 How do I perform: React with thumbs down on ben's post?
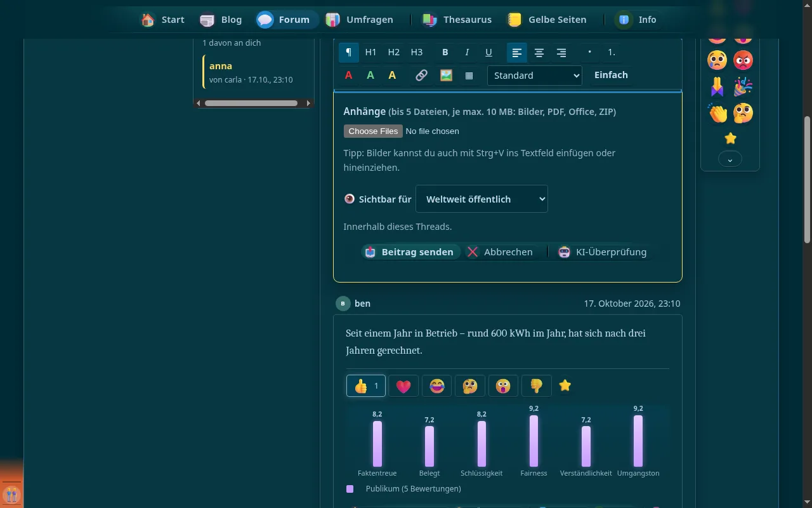click(536, 385)
